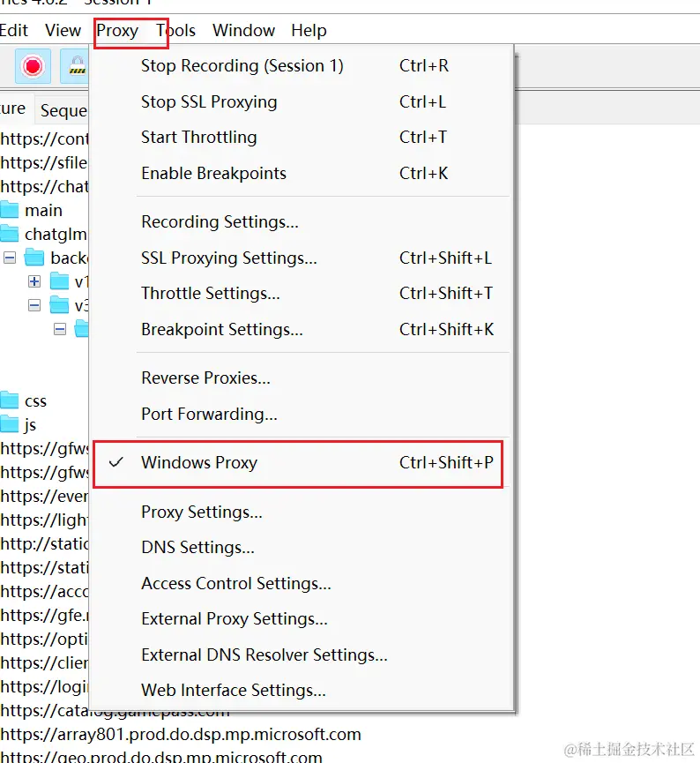The image size is (700, 763).
Task: Click the chatglm folder icon
Action: pyautogui.click(x=9, y=234)
